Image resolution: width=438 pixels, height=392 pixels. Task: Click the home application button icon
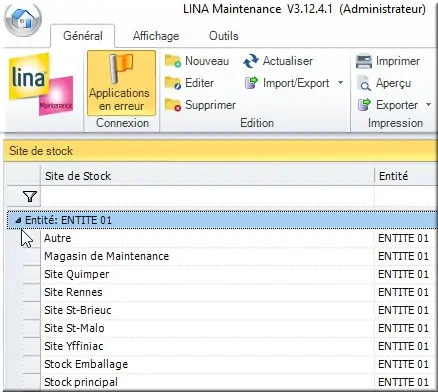coord(23,20)
